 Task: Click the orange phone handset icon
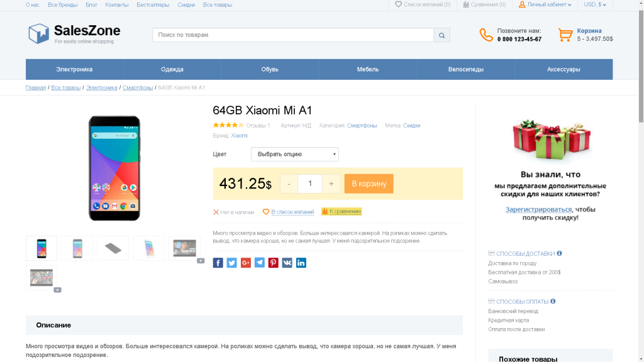[x=486, y=35]
